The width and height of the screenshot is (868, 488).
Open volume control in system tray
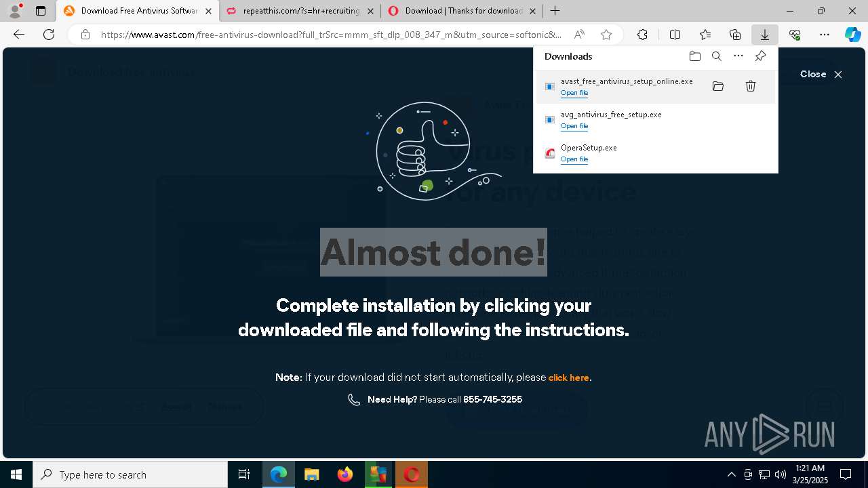781,474
